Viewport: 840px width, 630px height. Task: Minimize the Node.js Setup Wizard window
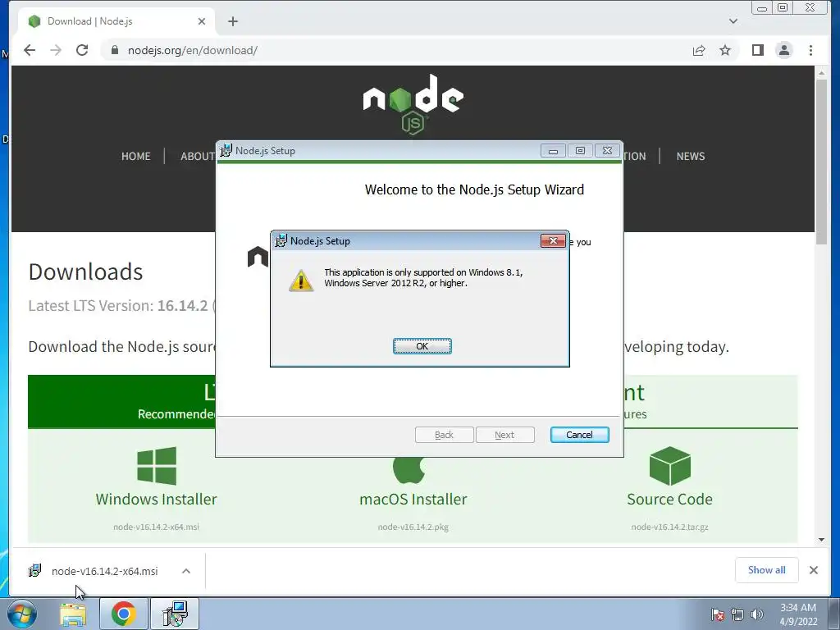point(553,151)
